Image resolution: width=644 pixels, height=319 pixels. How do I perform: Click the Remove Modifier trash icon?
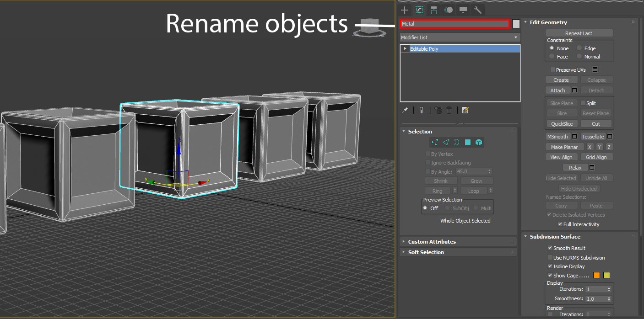point(449,110)
